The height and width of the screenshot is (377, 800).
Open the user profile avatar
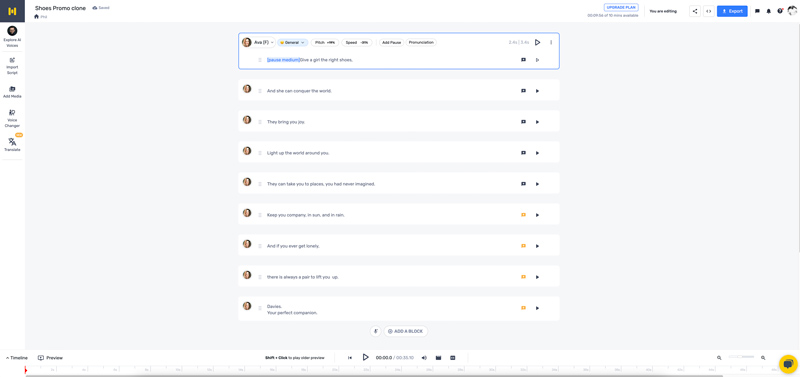tap(792, 11)
